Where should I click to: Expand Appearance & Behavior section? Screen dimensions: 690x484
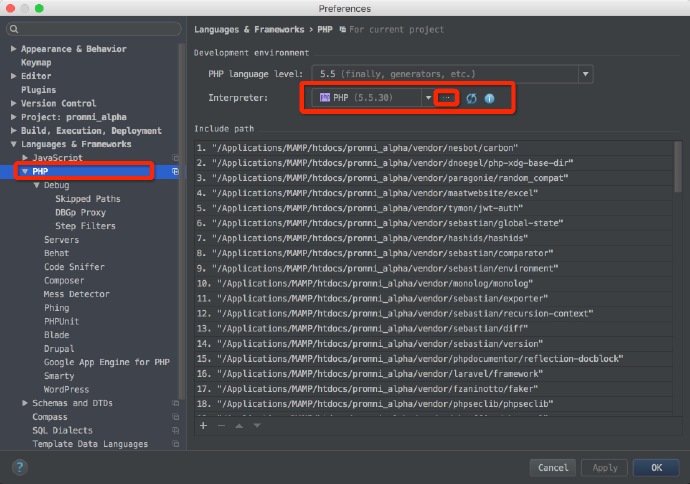[x=14, y=49]
